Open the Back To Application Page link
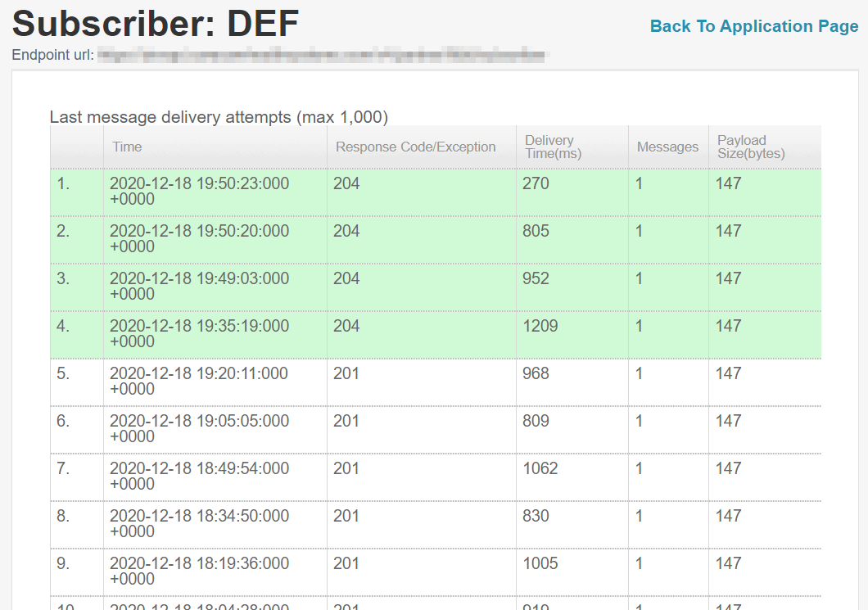 click(x=754, y=26)
